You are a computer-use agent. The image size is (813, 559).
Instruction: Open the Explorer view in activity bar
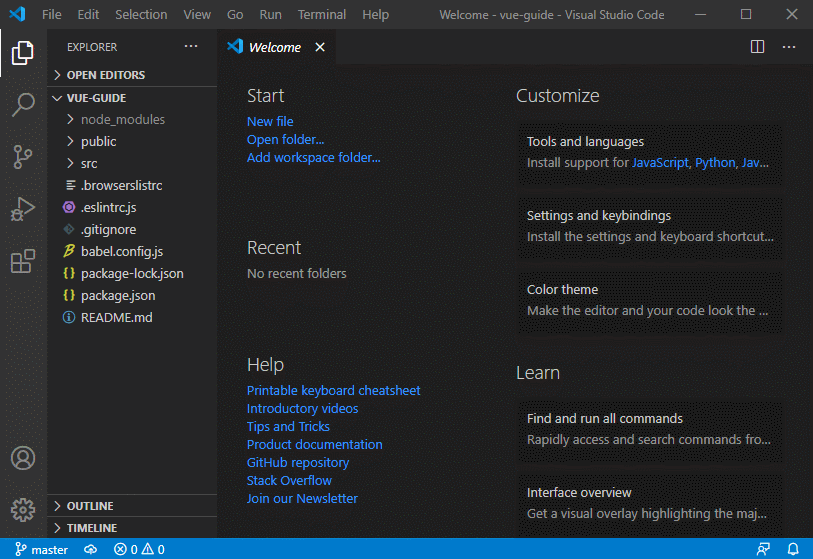click(23, 53)
